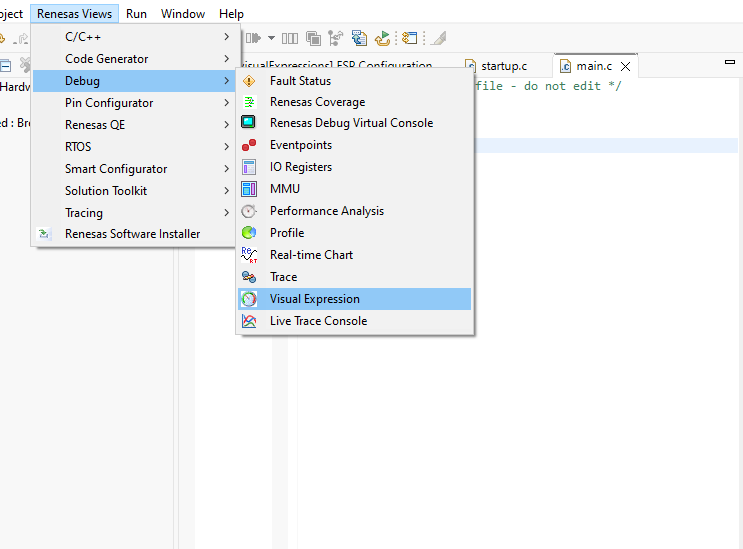Open Real-time Chart view
This screenshot has width=743, height=549.
click(354, 255)
